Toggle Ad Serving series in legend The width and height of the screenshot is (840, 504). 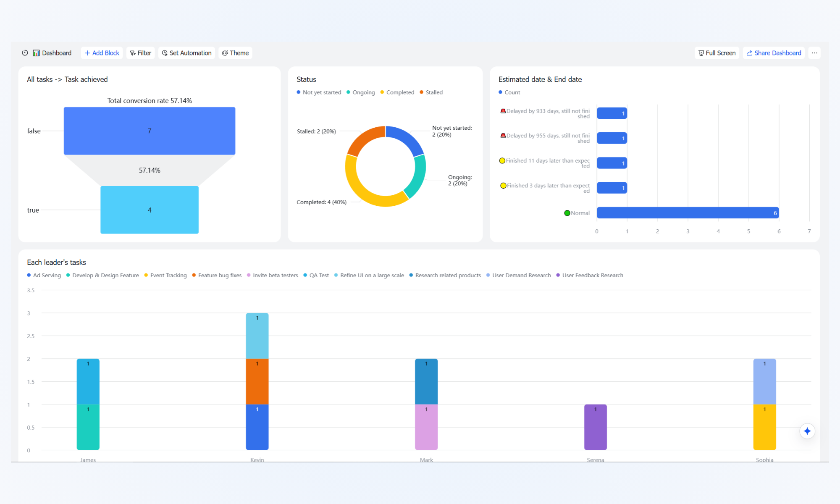pyautogui.click(x=44, y=276)
